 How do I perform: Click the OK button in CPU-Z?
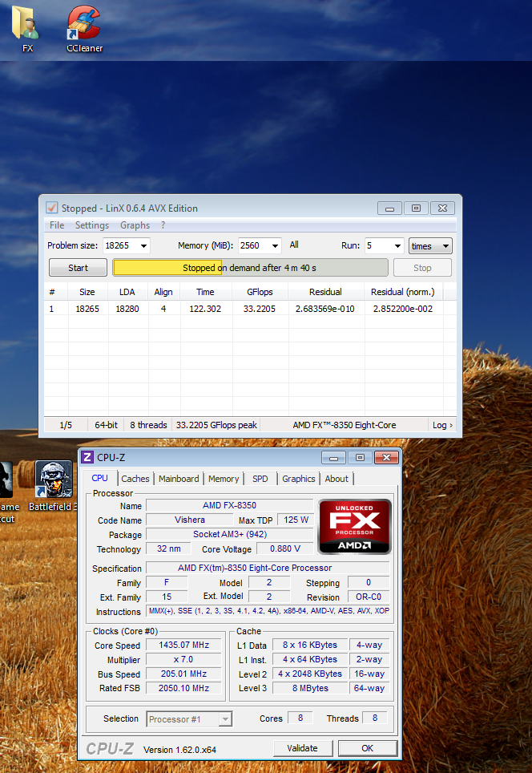click(368, 748)
